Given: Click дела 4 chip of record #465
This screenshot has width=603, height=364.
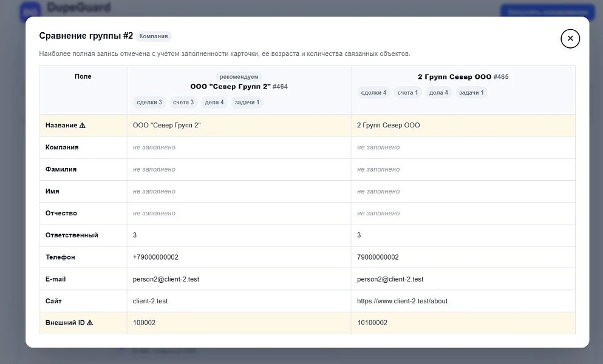Looking at the screenshot, I should coord(438,93).
